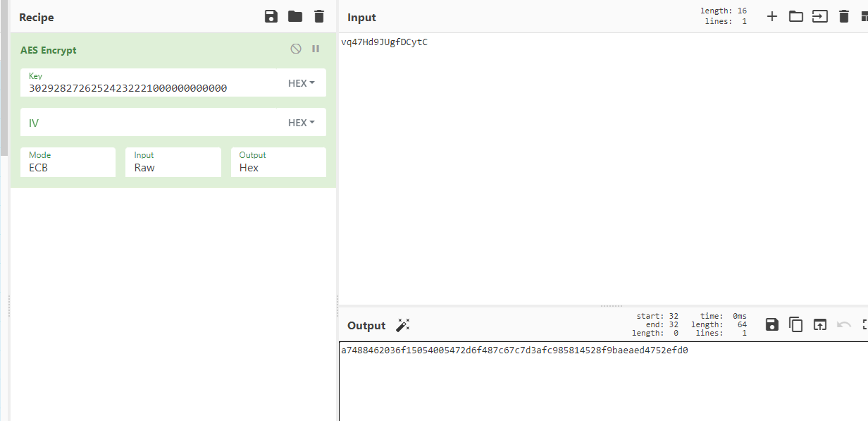Clear the recipe with trash icon
Viewport: 868px width, 421px height.
(x=319, y=16)
